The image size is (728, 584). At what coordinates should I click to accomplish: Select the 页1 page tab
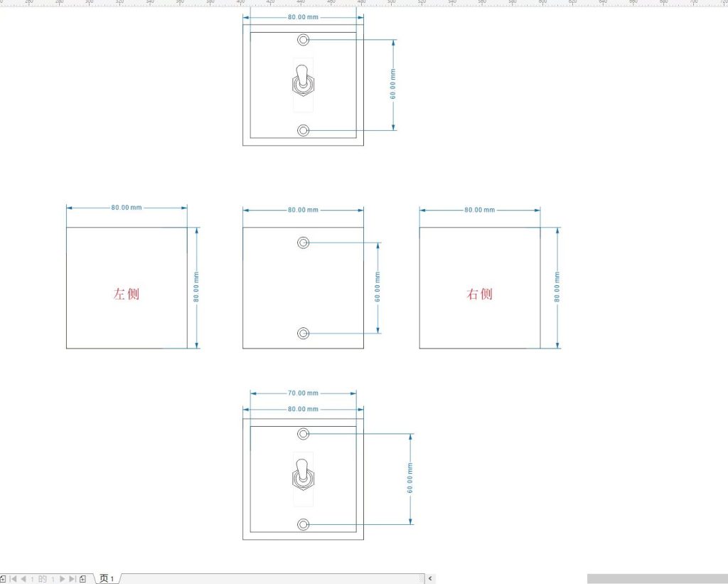point(107,579)
